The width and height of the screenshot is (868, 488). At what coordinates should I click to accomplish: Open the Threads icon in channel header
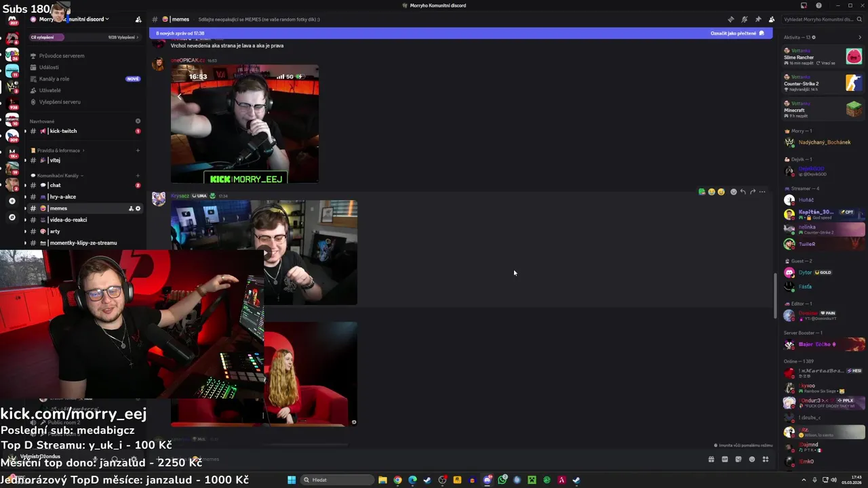tap(730, 19)
